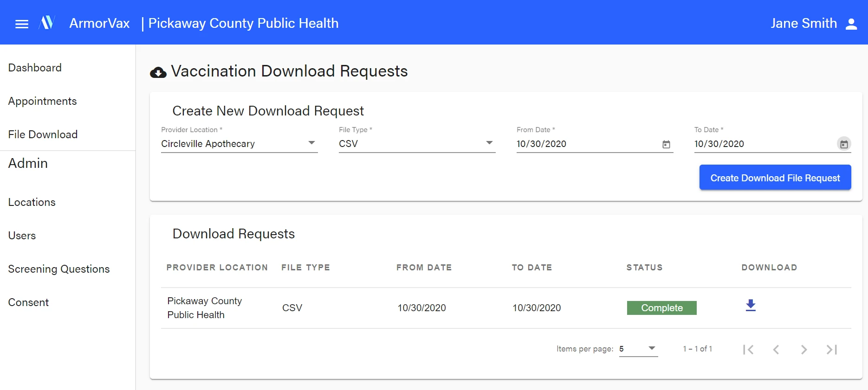Screen dimensions: 868x390
Task: Open the hamburger navigation menu
Action: 22,24
